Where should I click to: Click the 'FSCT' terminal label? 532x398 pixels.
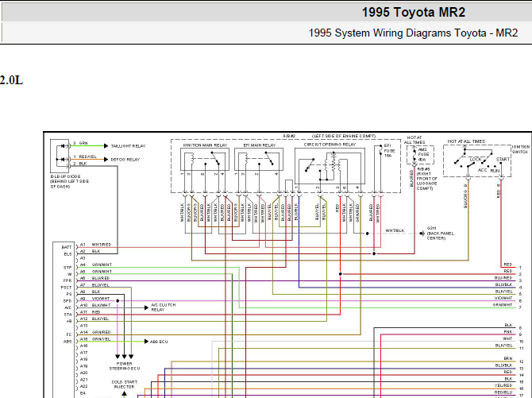pos(66,288)
